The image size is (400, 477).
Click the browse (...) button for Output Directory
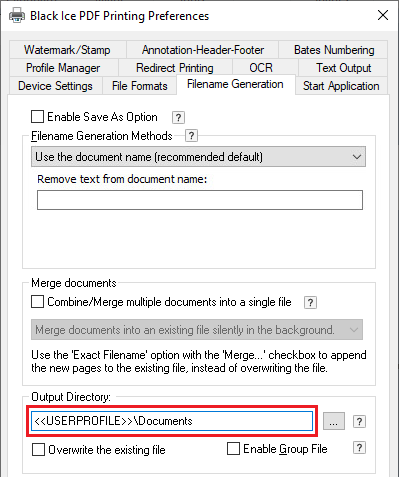[334, 422]
